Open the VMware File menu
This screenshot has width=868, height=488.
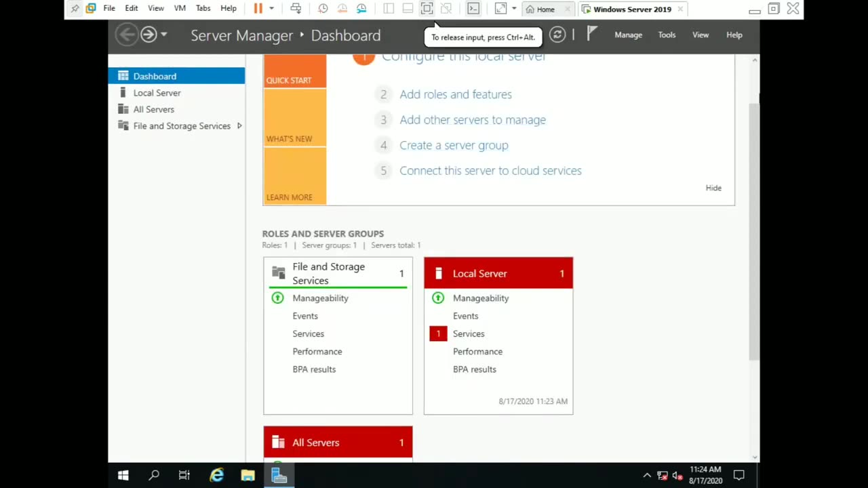click(109, 8)
